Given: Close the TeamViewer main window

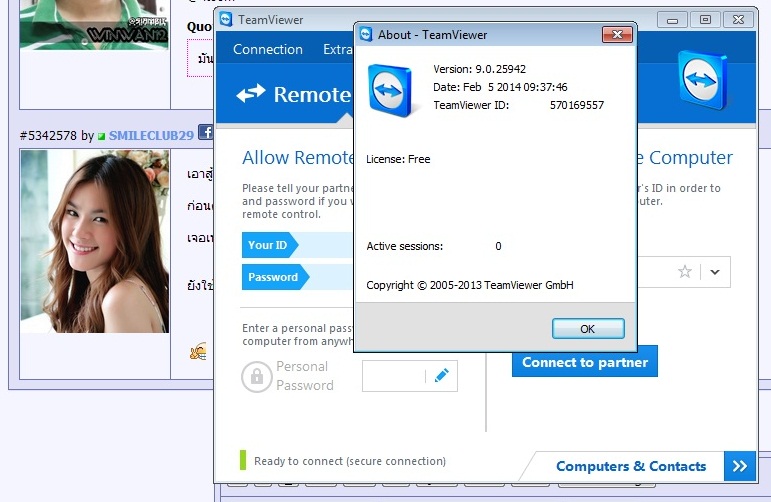Looking at the screenshot, I should 738,20.
